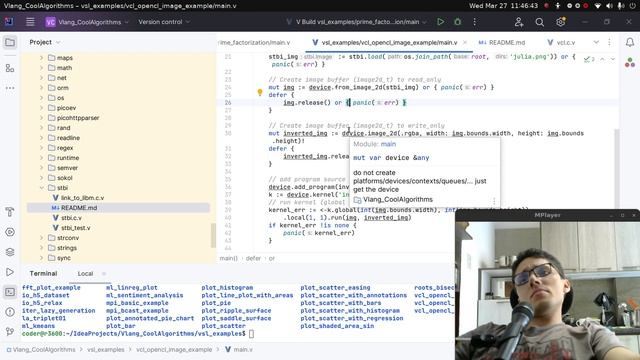This screenshot has height=360, width=640.
Task: Open the Version control dropdown
Action: (164, 22)
